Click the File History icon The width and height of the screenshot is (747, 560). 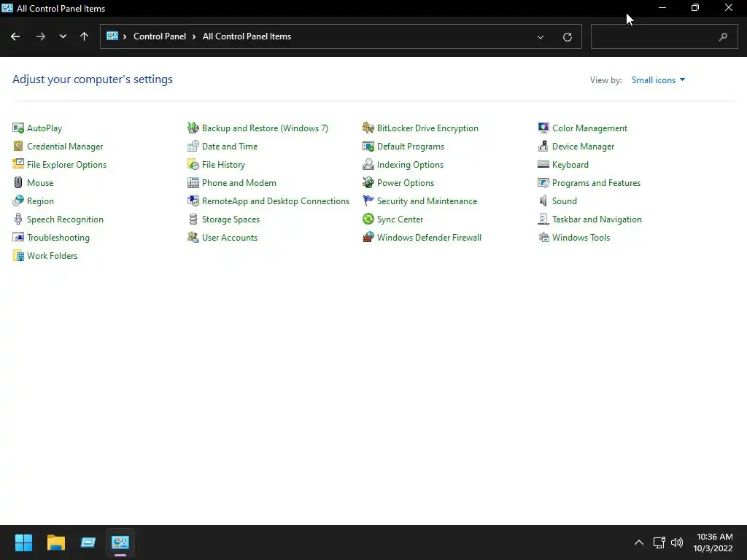click(x=193, y=164)
